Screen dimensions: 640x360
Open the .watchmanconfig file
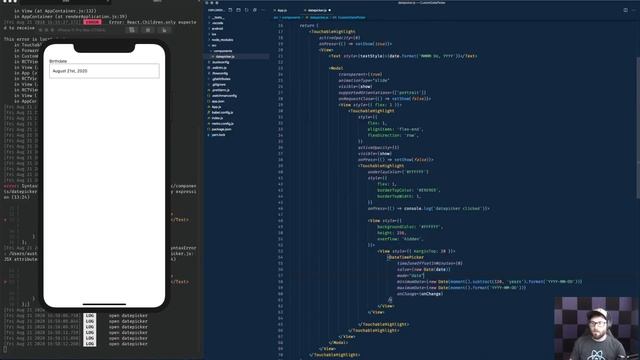[224, 96]
